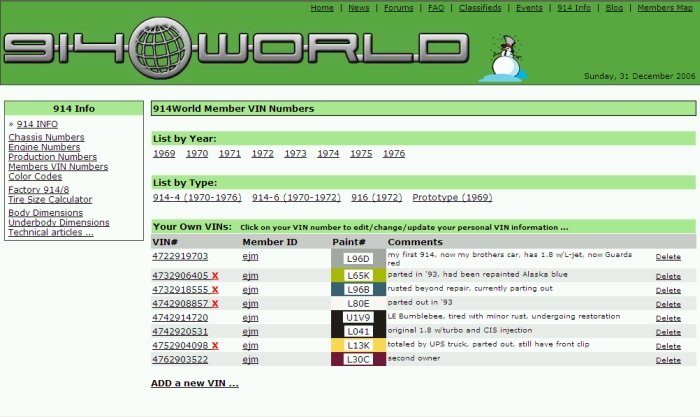The width and height of the screenshot is (700, 417).
Task: Open Color Codes sidebar link
Action: tap(35, 176)
